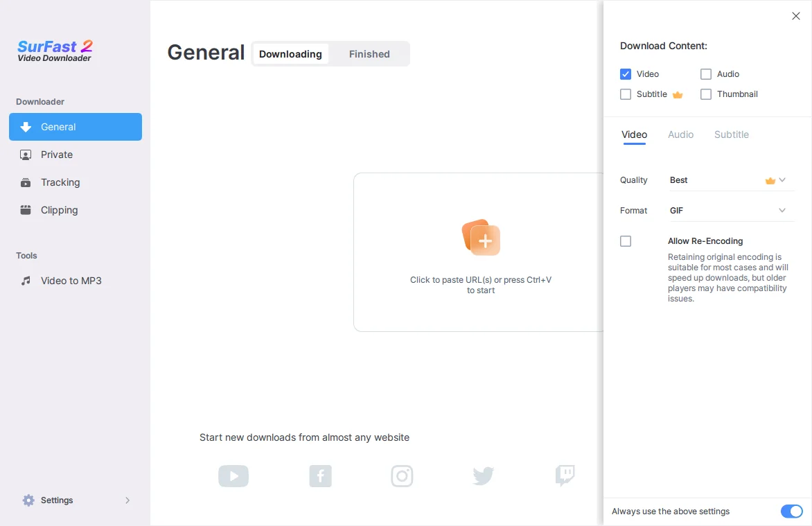
Task: Click the Twitter icon
Action: click(483, 476)
